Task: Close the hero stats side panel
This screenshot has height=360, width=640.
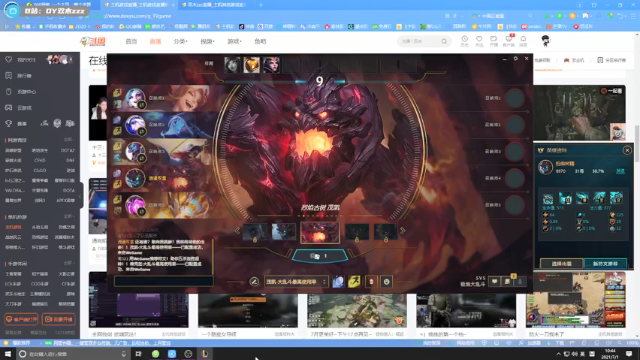Action: pyautogui.click(x=627, y=150)
